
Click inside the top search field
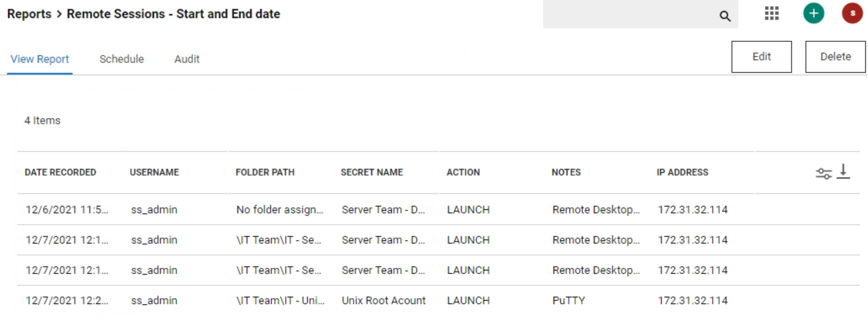click(x=631, y=15)
